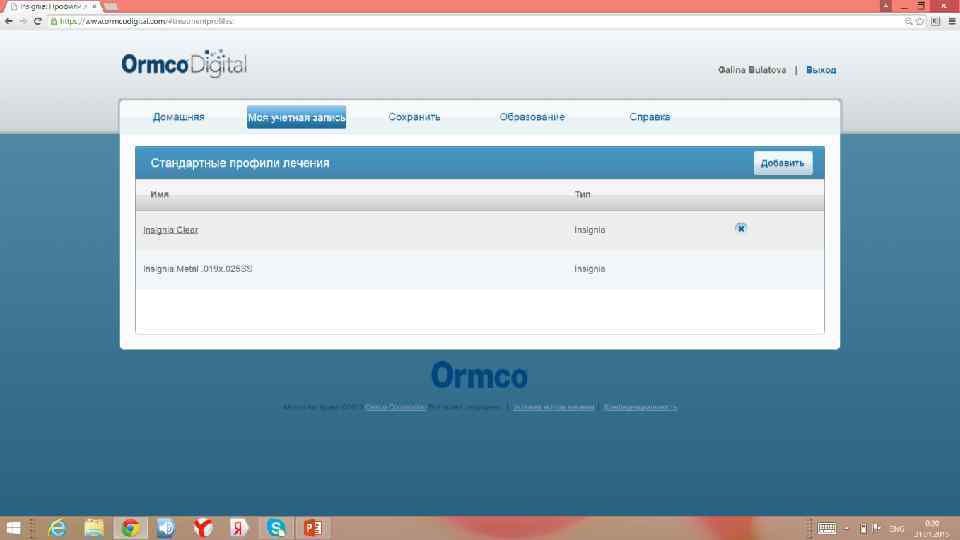Open Chrome's main menu icon
The image size is (960, 540).
click(952, 21)
